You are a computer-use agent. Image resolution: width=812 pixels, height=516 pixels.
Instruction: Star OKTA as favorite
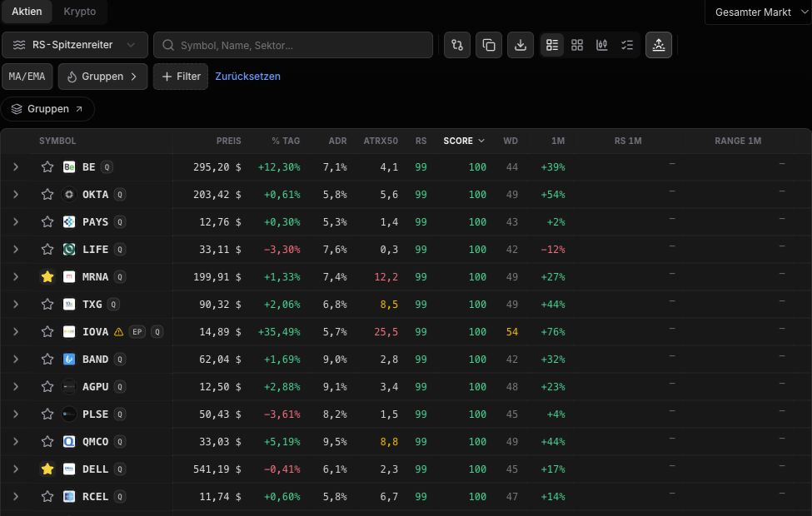47,195
